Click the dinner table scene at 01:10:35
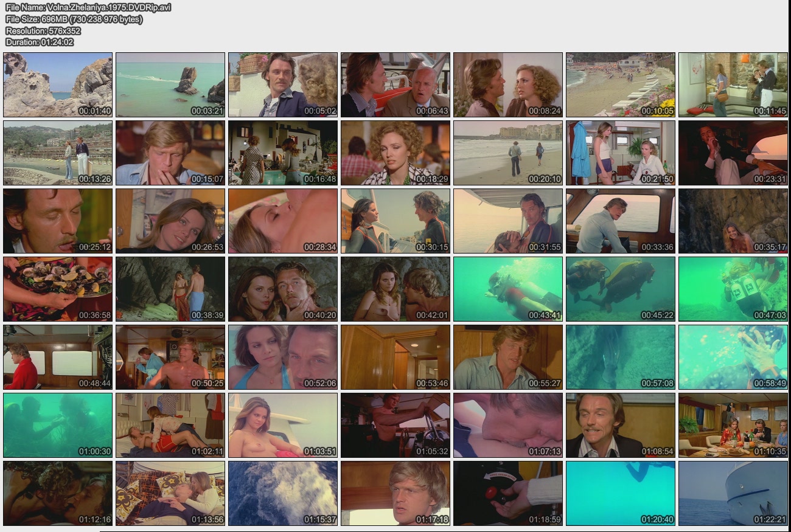 [733, 425]
